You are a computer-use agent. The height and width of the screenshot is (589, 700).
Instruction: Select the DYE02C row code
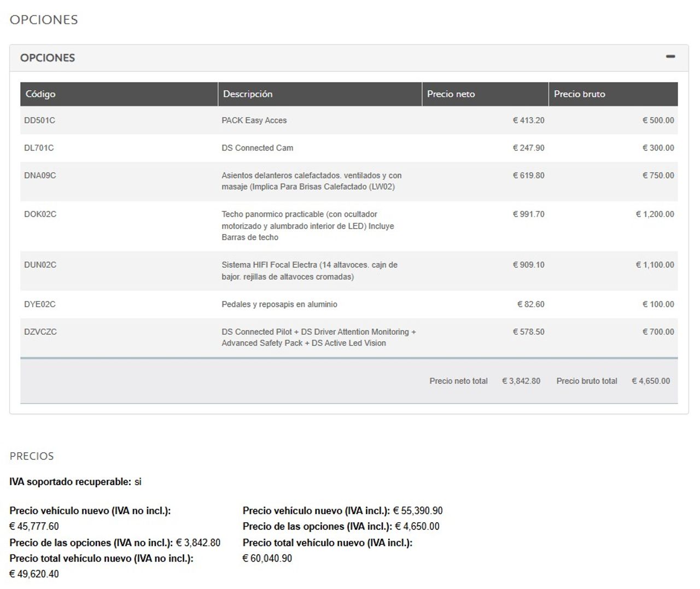point(39,304)
